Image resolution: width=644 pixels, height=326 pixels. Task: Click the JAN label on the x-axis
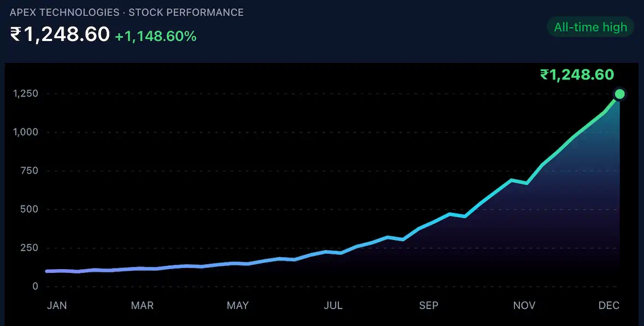(57, 305)
